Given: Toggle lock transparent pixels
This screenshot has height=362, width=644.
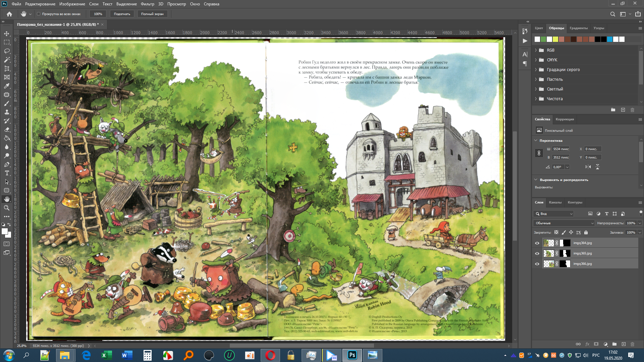Looking at the screenshot, I should (x=556, y=232).
